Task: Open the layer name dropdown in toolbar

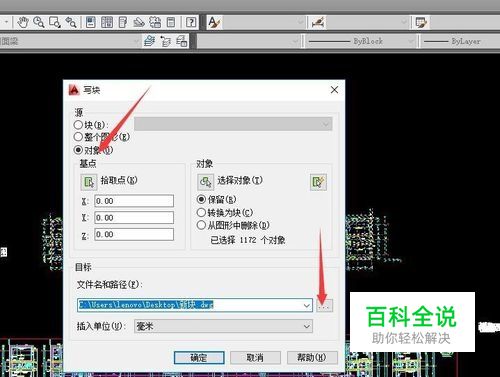Action: (x=70, y=41)
